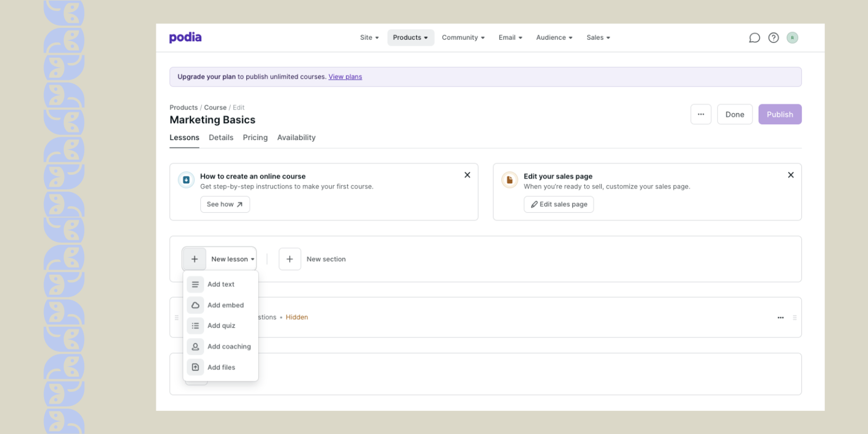Image resolution: width=868 pixels, height=434 pixels.
Task: Open the lesson row three-dot options
Action: pos(780,318)
